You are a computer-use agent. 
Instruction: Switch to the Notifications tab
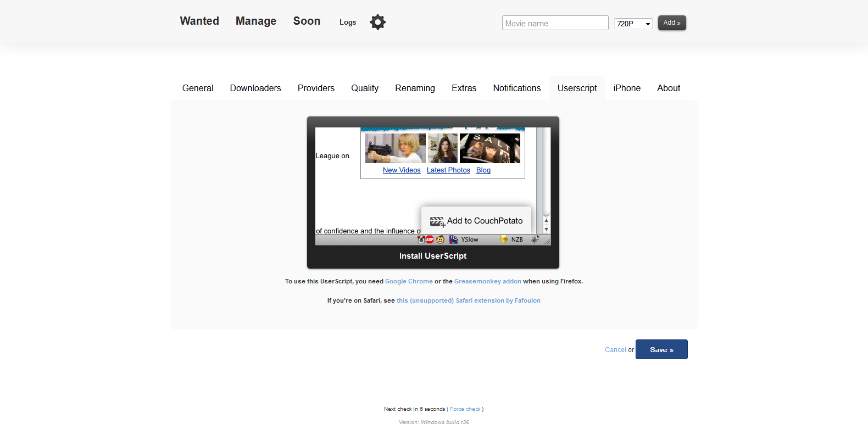tap(517, 88)
